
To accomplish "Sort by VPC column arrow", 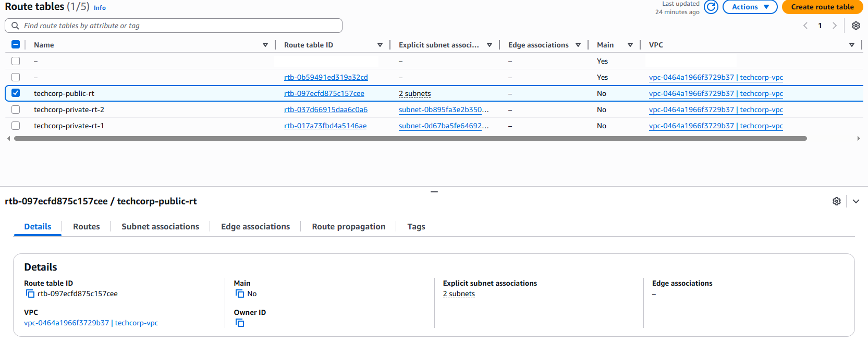I will click(852, 45).
